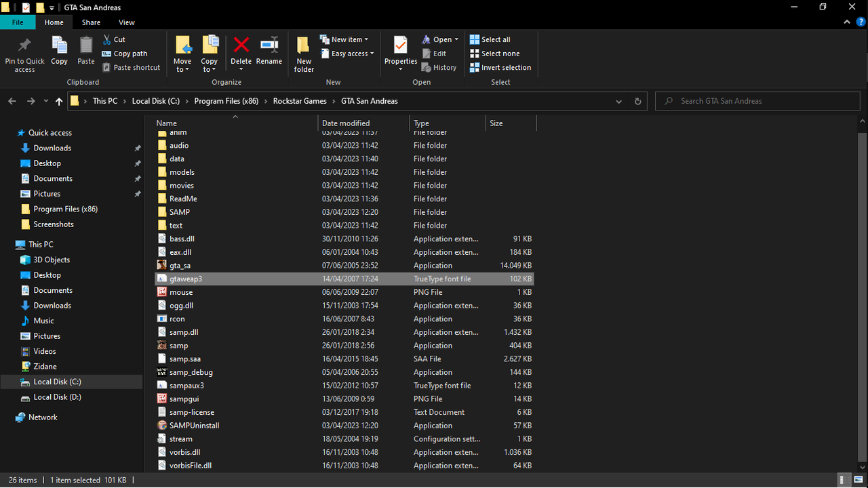Viewport: 868px width, 488px height.
Task: Open the Help question mark icon
Action: 860,22
